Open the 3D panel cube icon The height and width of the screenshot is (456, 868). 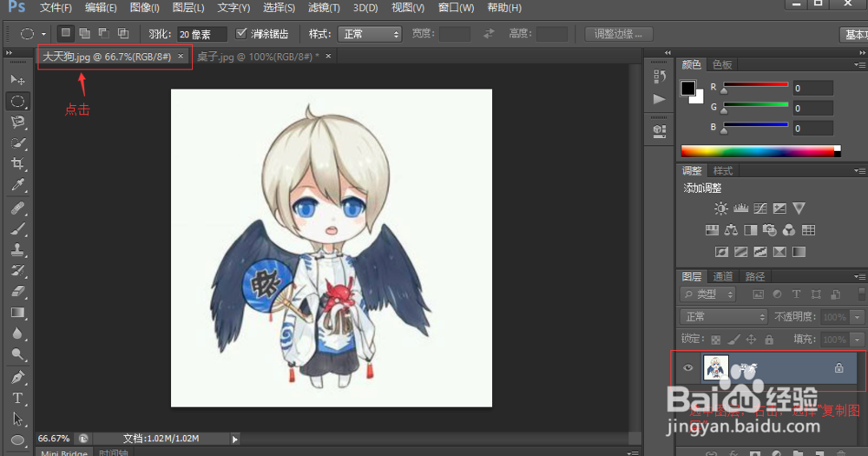point(660,131)
